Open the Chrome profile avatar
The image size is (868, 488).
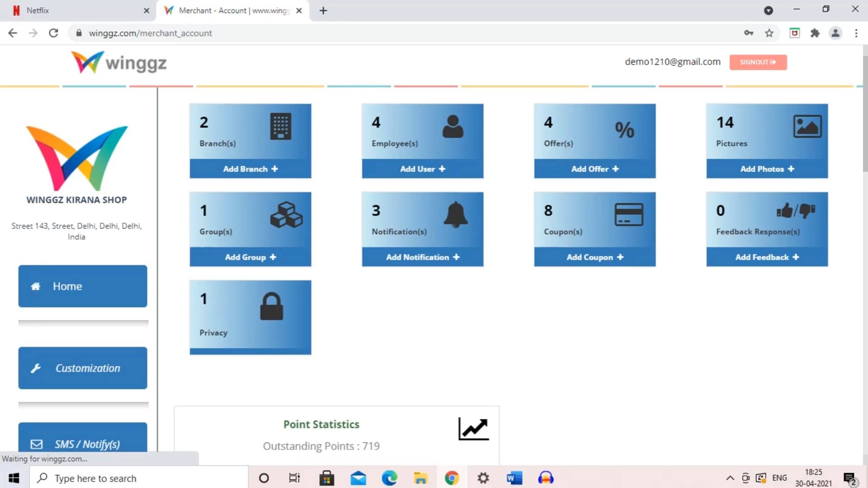tap(835, 33)
